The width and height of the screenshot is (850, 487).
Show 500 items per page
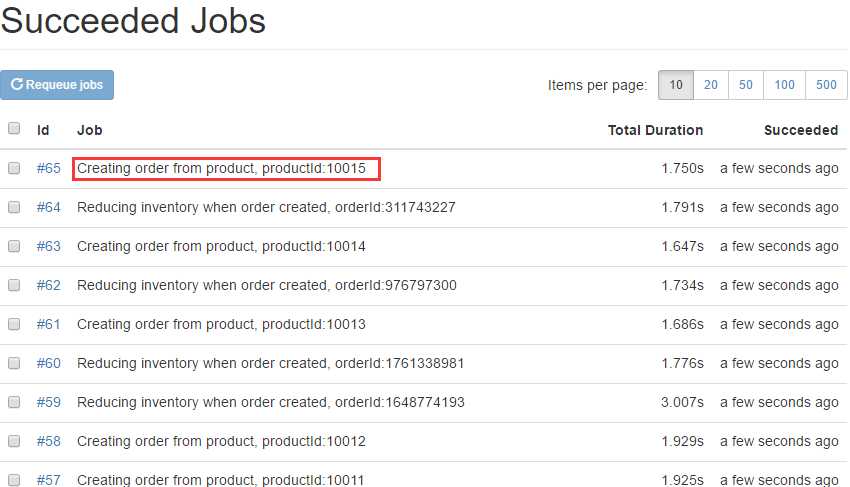click(x=826, y=85)
